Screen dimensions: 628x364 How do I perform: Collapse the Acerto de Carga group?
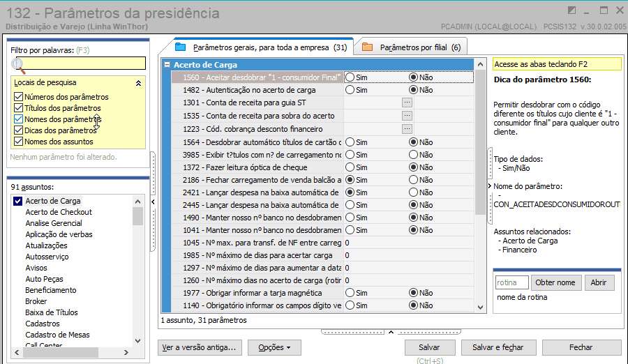[x=167, y=64]
